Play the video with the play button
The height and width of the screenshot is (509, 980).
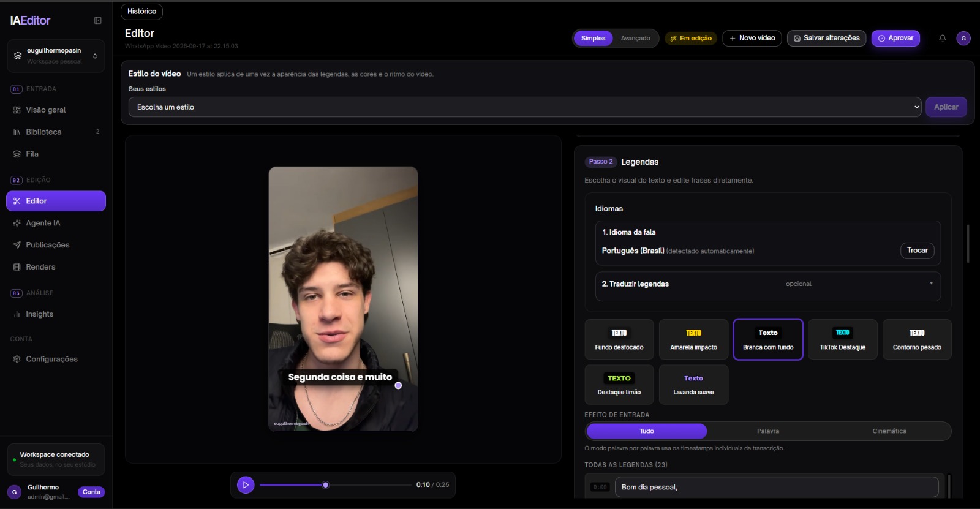[x=246, y=485]
